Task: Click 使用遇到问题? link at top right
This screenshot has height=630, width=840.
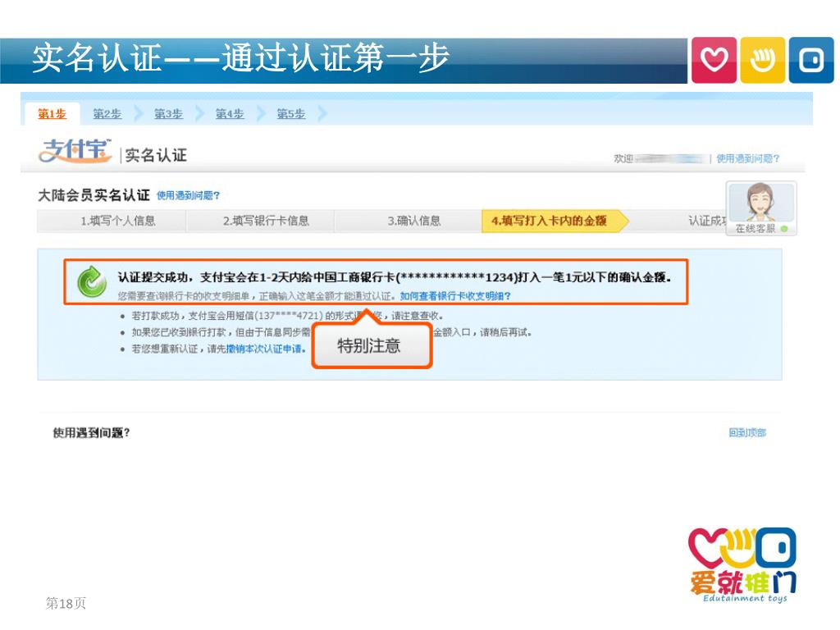Action: (748, 158)
